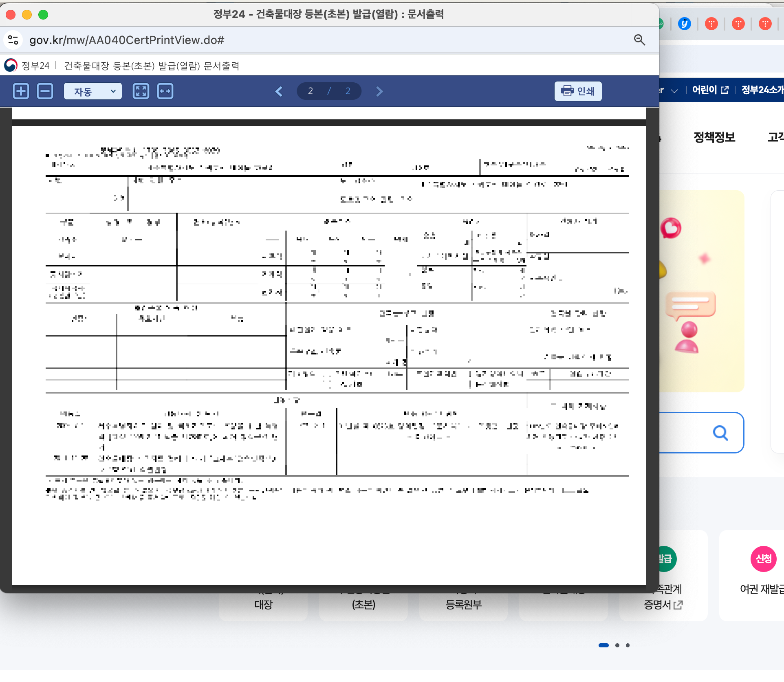Click the current page number field
Image resolution: width=784 pixels, height=682 pixels.
pos(311,91)
